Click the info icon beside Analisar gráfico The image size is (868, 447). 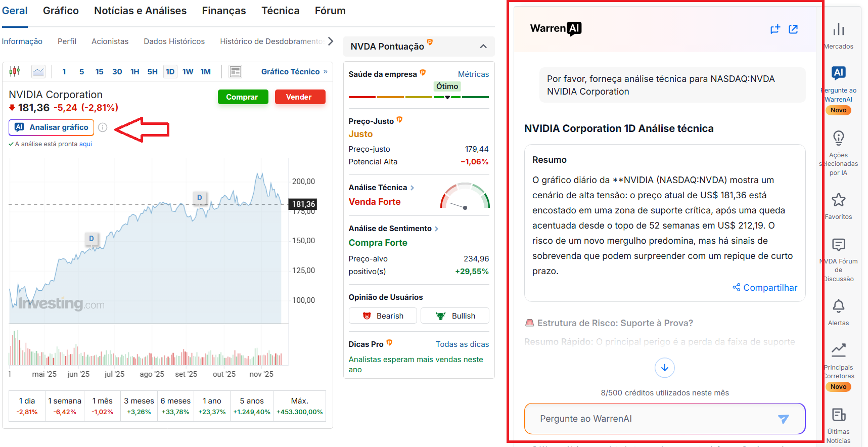(103, 127)
